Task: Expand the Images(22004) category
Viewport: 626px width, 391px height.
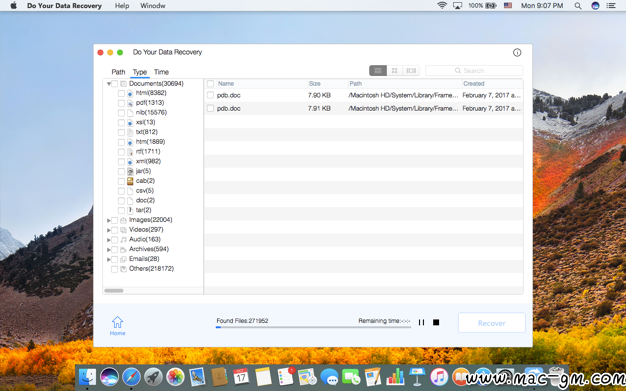Action: tap(109, 220)
